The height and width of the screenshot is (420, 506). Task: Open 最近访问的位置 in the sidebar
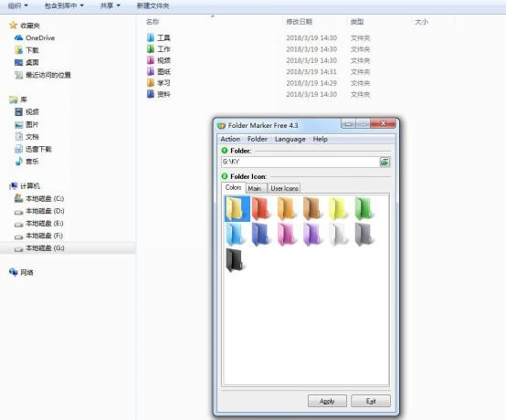pyautogui.click(x=43, y=75)
